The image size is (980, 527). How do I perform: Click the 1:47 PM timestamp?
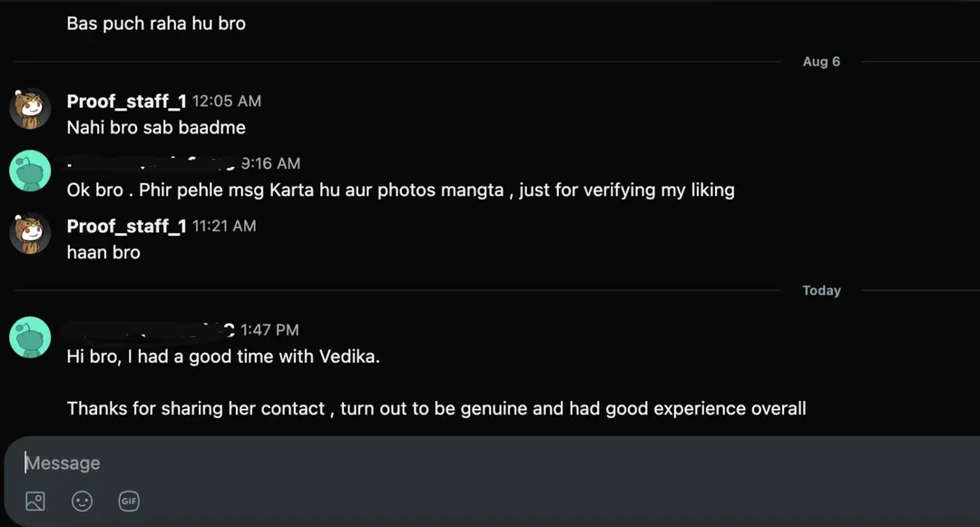tap(269, 330)
